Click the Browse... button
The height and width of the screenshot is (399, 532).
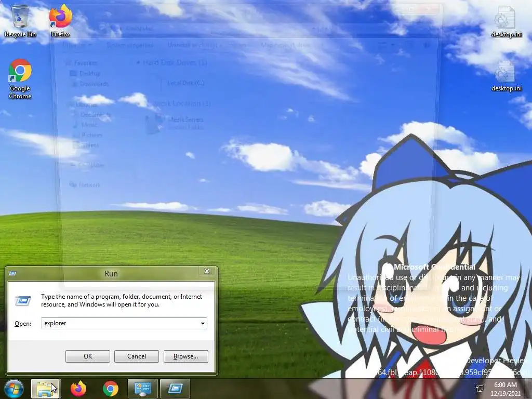[185, 356]
